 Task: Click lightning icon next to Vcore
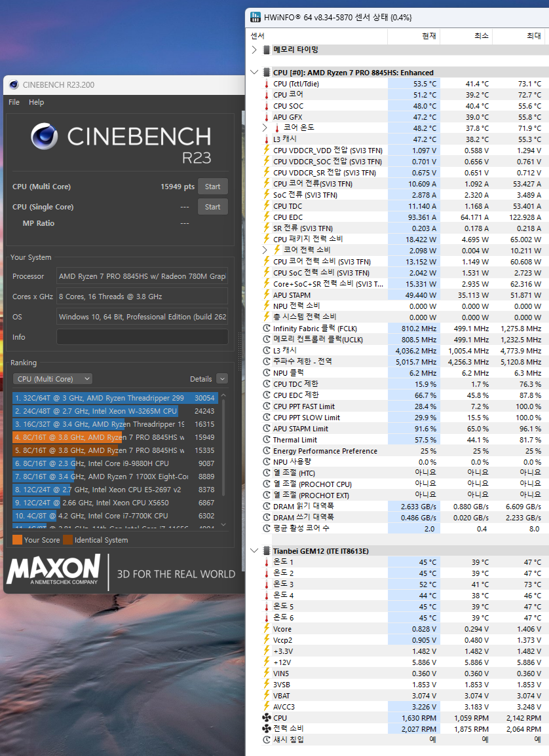(x=266, y=628)
